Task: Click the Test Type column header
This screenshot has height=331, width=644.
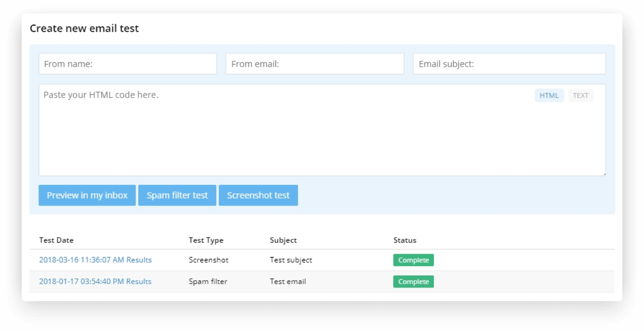Action: (x=206, y=240)
